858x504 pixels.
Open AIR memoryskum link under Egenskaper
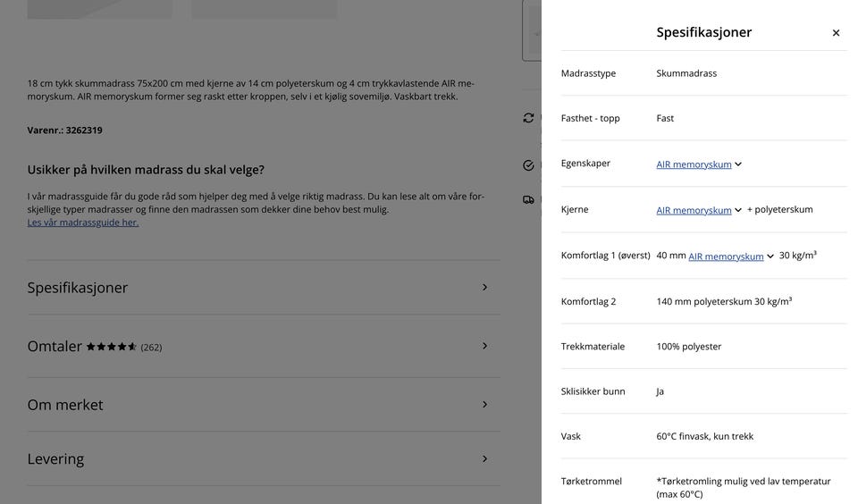[x=694, y=164]
